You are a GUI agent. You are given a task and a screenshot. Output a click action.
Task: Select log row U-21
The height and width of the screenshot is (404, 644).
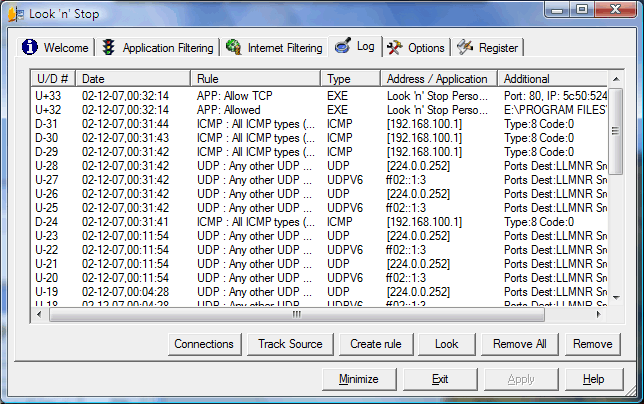click(x=320, y=264)
